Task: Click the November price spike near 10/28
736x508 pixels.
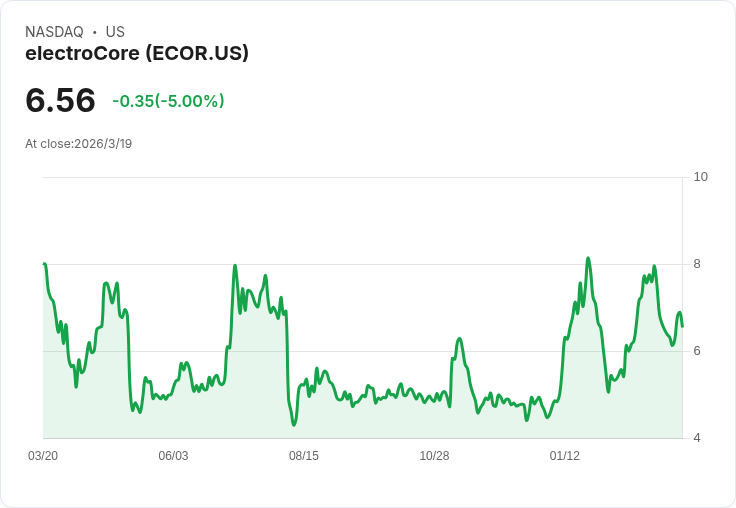Action: [x=459, y=339]
